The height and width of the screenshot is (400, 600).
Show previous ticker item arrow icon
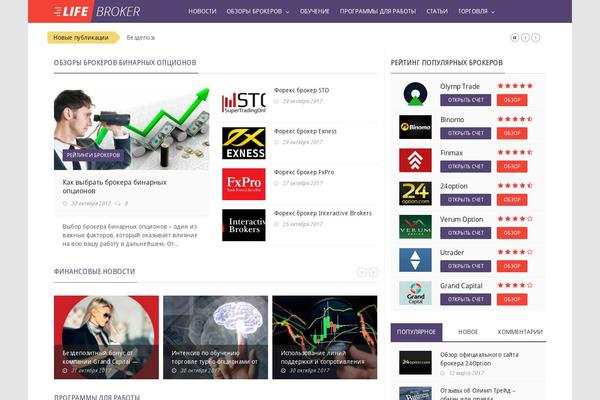[525, 38]
